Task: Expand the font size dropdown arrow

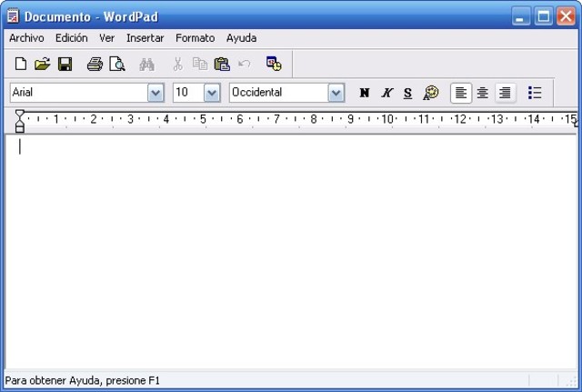Action: (x=212, y=93)
